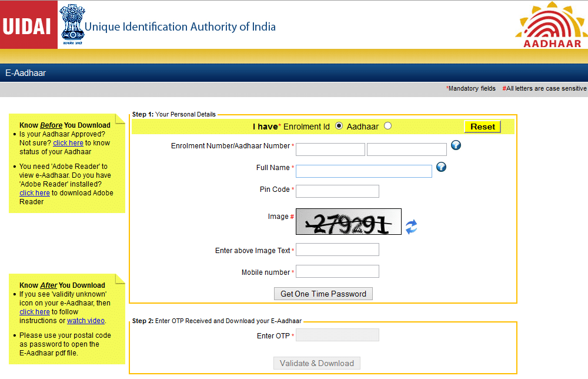Screen dimensions: 588x379
Task: Open 'click here' link to know Aadhaar status
Action: click(68, 143)
